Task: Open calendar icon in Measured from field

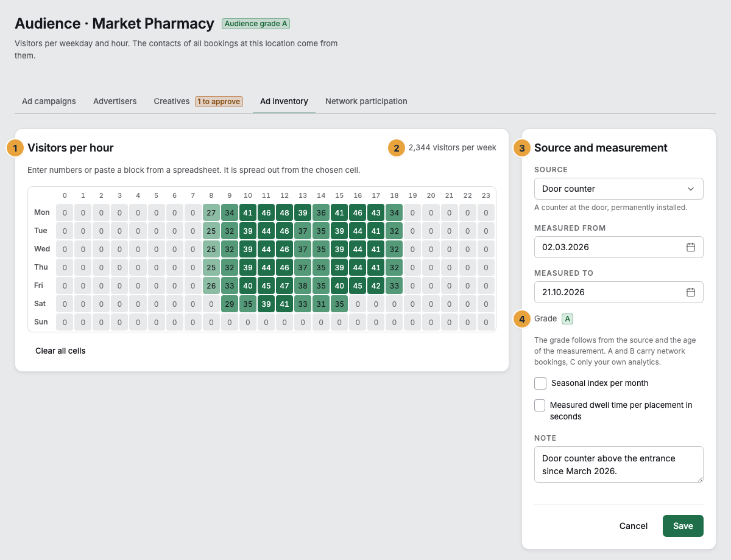Action: (x=691, y=247)
